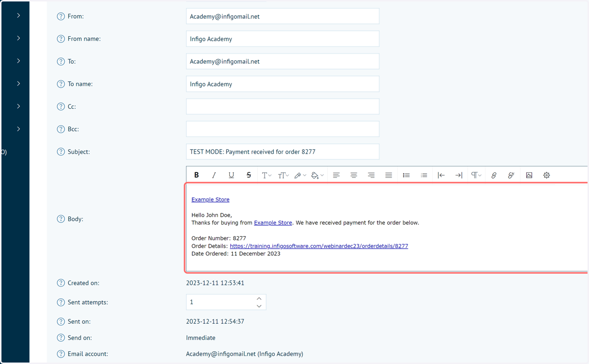Click the Example Store heading link in body

click(x=211, y=199)
